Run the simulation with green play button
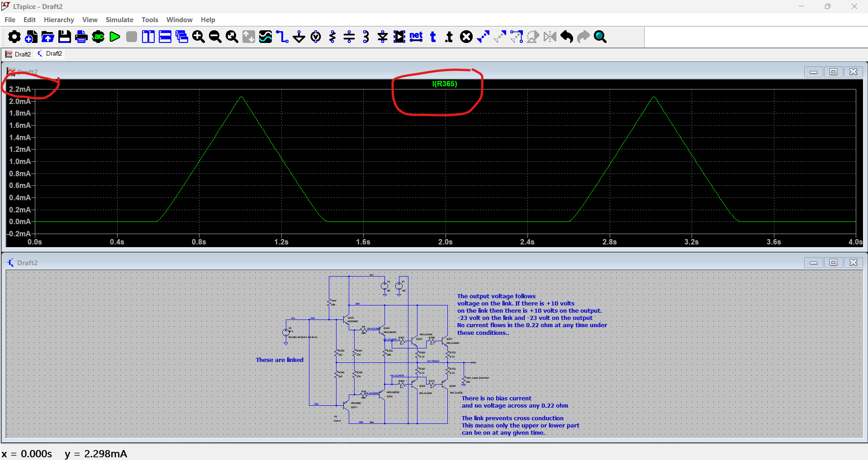Screen dimensions: 868x460 point(115,37)
